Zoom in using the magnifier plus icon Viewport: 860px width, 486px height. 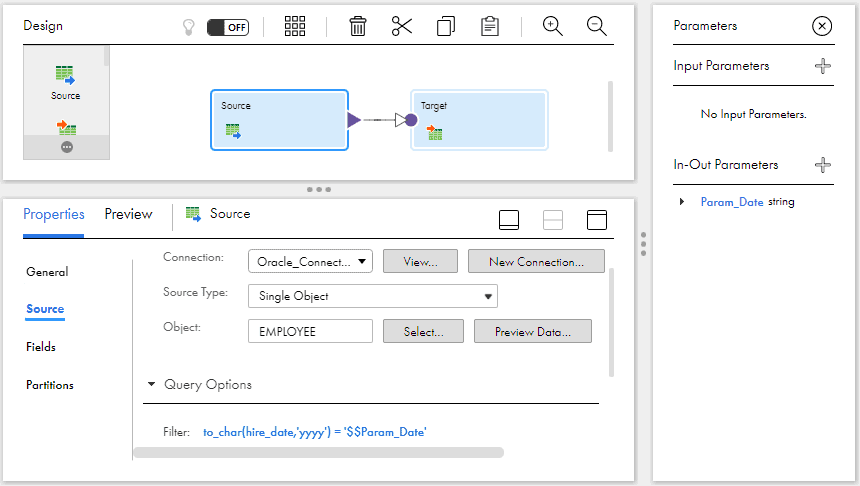[552, 26]
